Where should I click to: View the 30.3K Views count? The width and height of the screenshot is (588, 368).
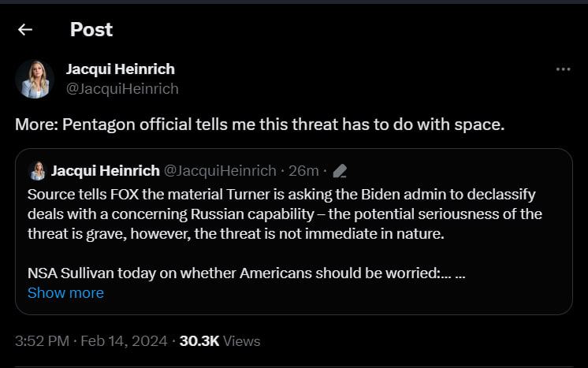[x=200, y=341]
